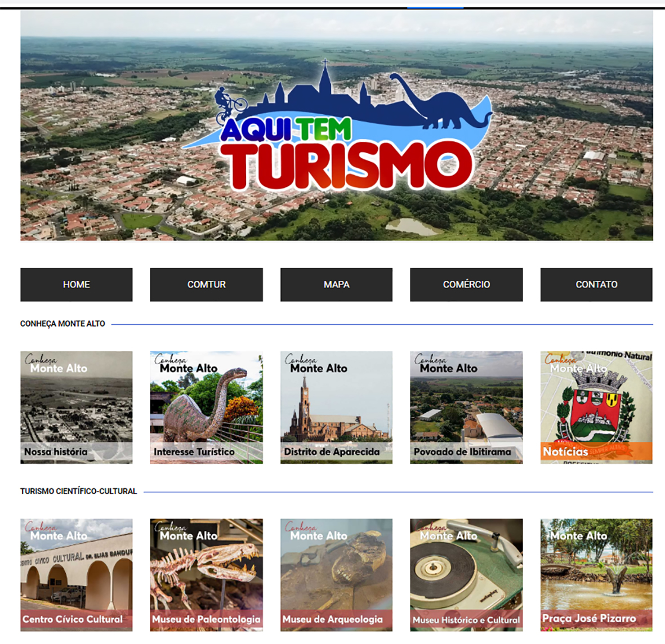Select the Museu Histórico e Cultural tile
This screenshot has width=665, height=644.
(466, 575)
